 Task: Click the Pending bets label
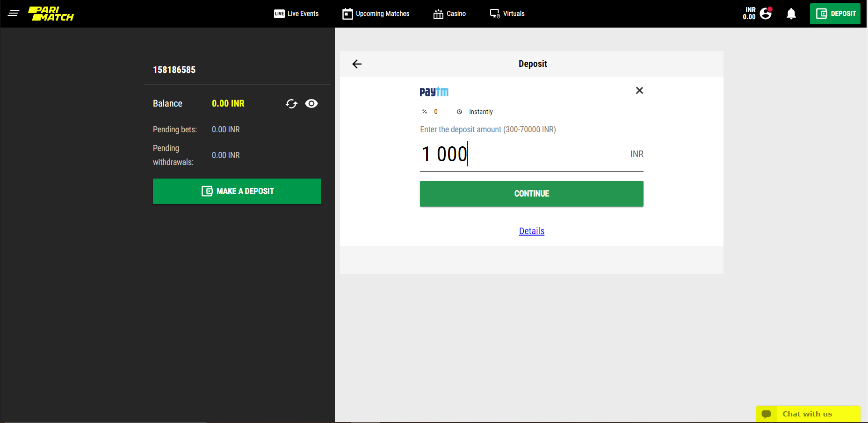[x=175, y=129]
